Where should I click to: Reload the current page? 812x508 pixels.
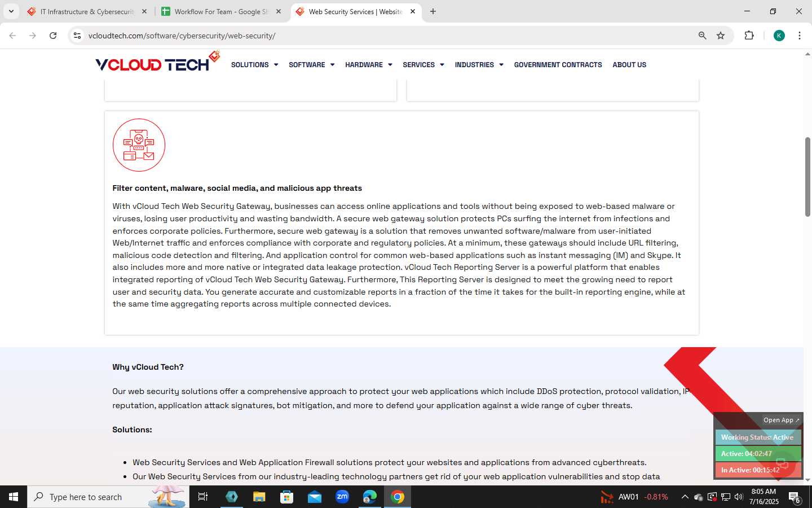[x=53, y=36]
